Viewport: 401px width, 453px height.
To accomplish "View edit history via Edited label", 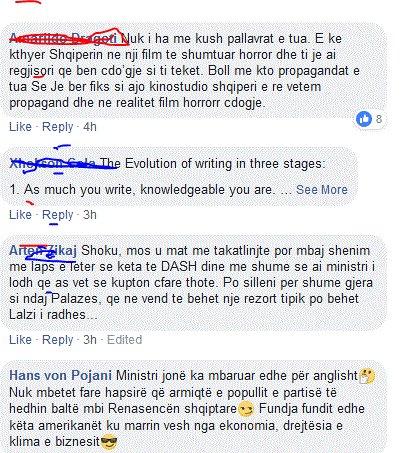I will pos(124,340).
